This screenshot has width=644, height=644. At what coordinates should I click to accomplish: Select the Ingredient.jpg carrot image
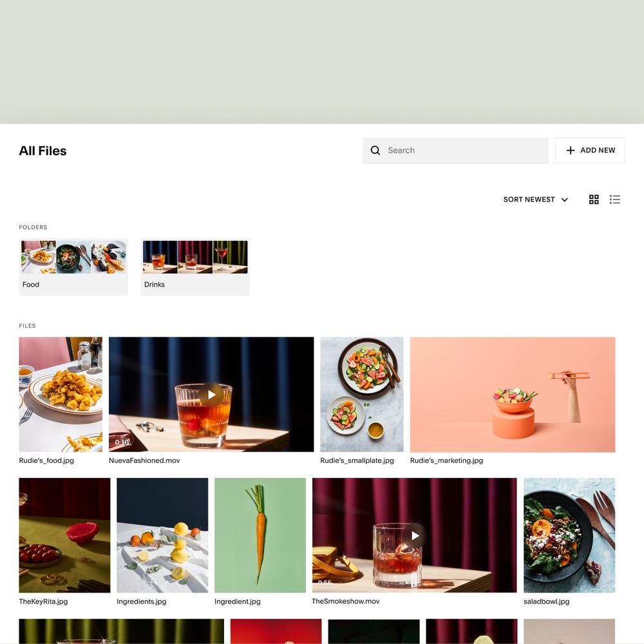[x=260, y=535]
